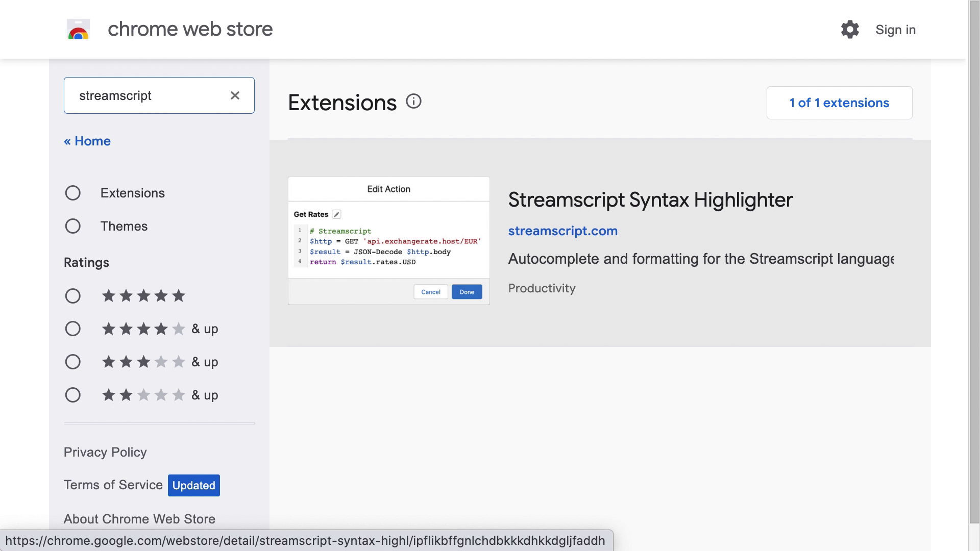Select the Themes radio filter
The height and width of the screenshot is (551, 980).
(73, 226)
